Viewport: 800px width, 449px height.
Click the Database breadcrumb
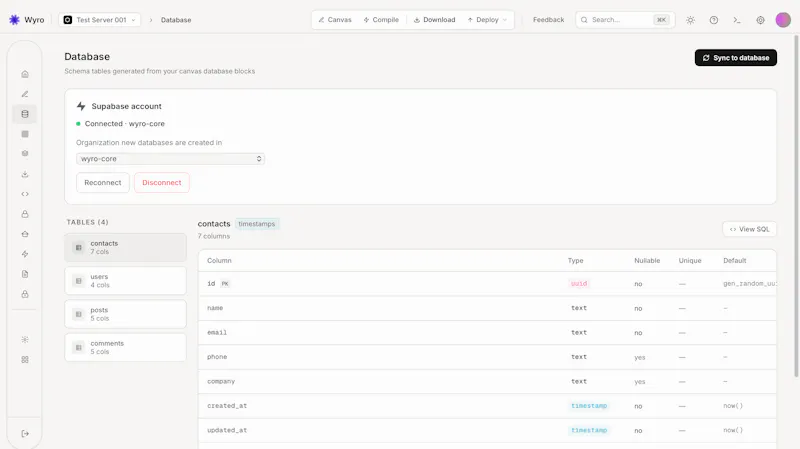[x=176, y=20]
